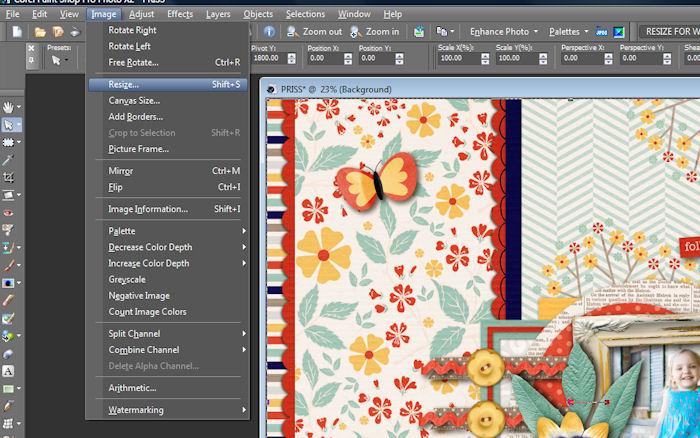The image size is (700, 438).
Task: Open the Layers menu
Action: pyautogui.click(x=218, y=14)
